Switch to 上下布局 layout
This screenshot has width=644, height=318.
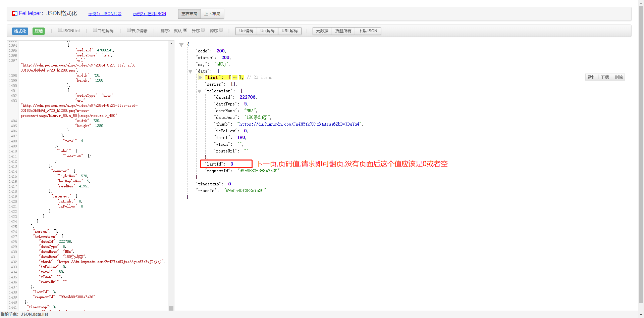[x=212, y=14]
